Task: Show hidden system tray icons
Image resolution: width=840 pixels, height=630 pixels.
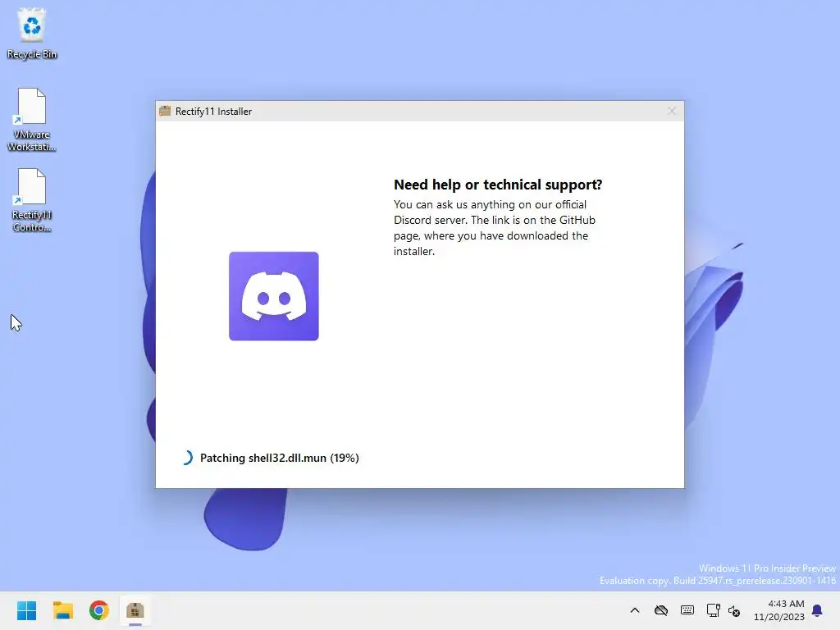Action: coord(635,610)
